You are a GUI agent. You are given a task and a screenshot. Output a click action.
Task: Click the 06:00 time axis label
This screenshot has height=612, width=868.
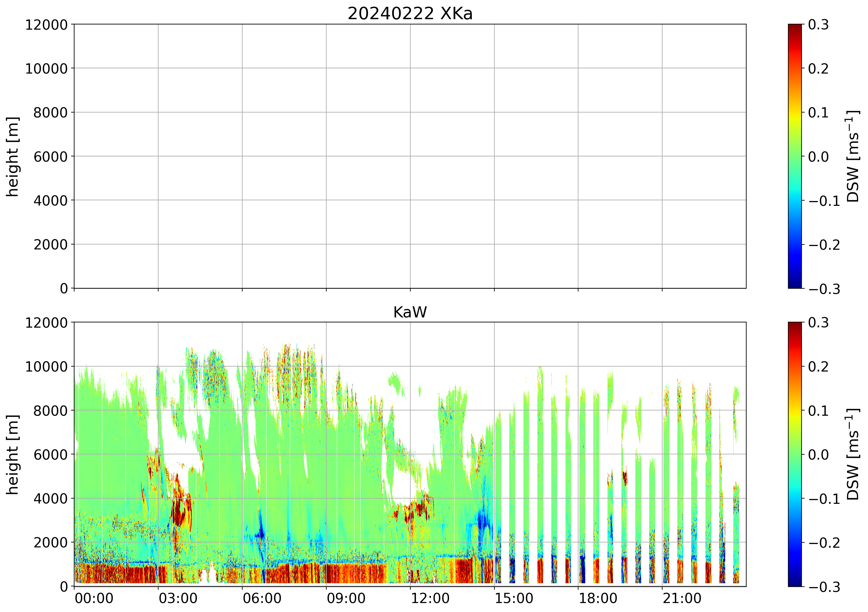coord(262,599)
